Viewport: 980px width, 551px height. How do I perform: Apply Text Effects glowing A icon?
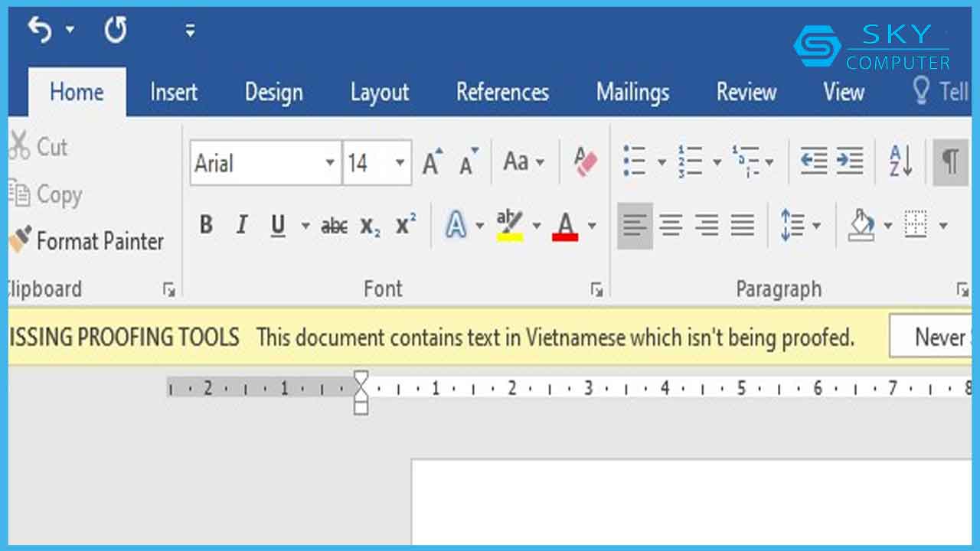[x=456, y=225]
